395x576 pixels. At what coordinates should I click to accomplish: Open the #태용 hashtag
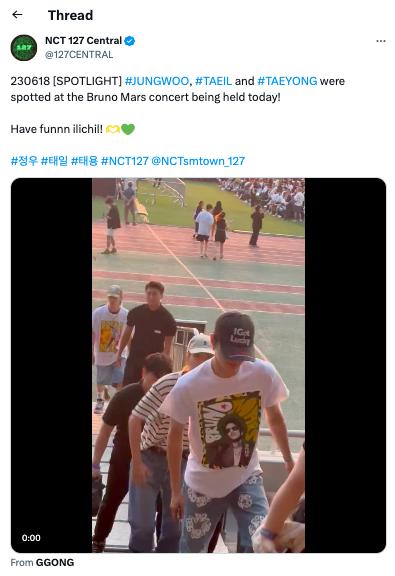pyautogui.click(x=84, y=161)
